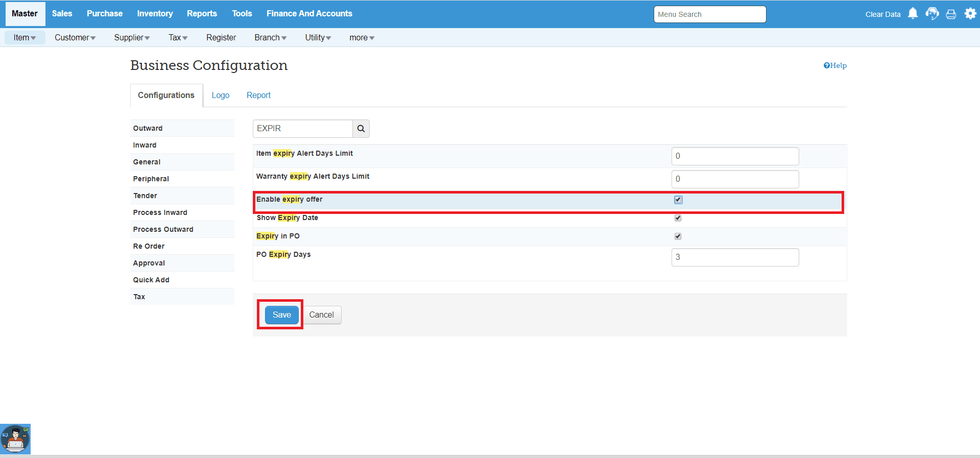Click the Show Expiry Date label
This screenshot has height=458, width=980.
click(288, 218)
